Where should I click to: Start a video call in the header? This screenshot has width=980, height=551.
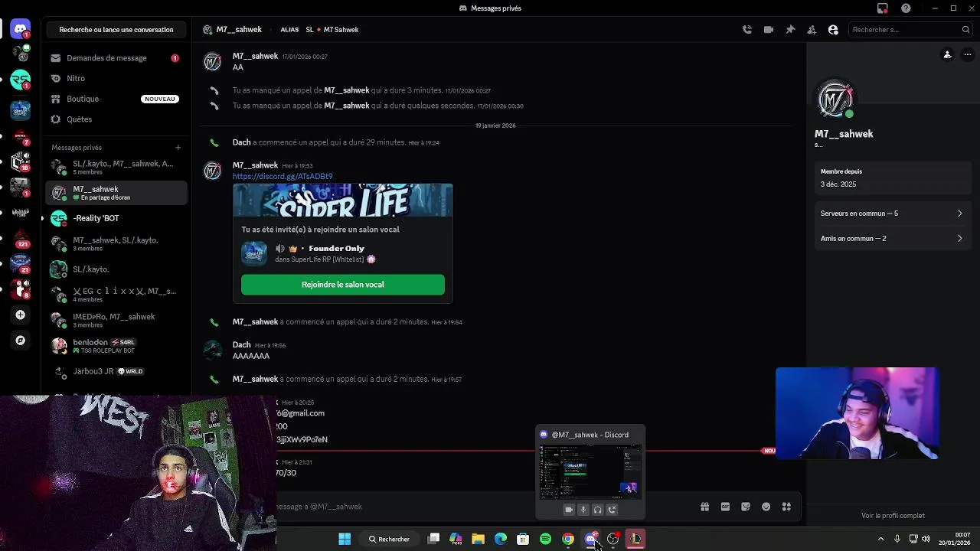coord(769,30)
